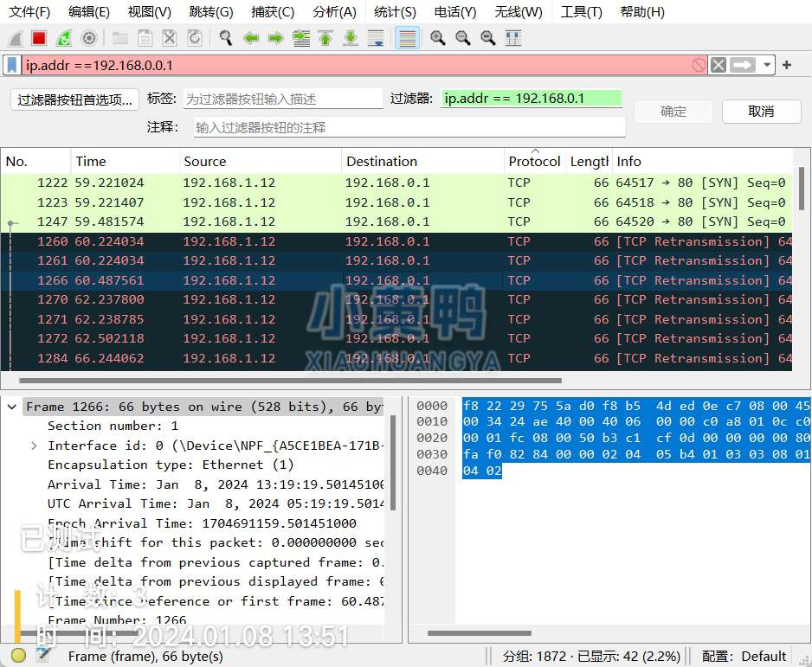812x667 pixels.
Task: Click the 配置: Default profile status
Action: (744, 656)
